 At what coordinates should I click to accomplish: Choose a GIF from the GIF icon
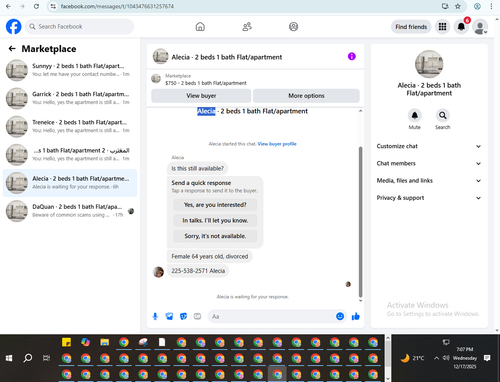point(197,316)
